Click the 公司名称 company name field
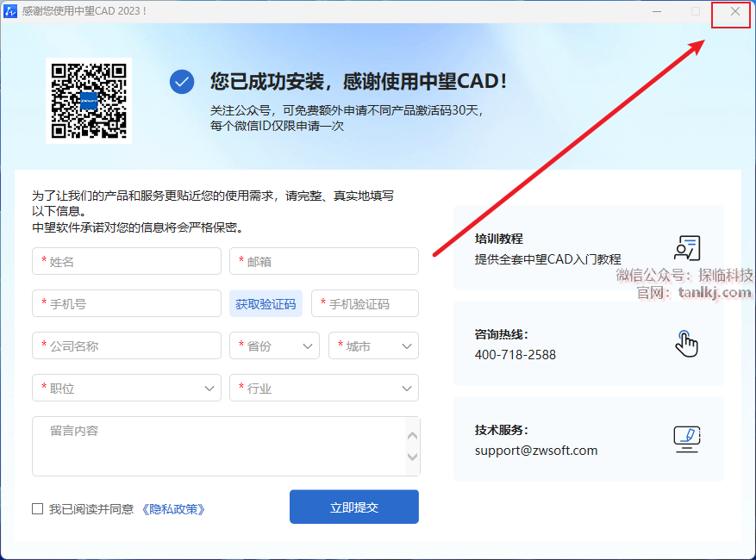 click(x=127, y=345)
